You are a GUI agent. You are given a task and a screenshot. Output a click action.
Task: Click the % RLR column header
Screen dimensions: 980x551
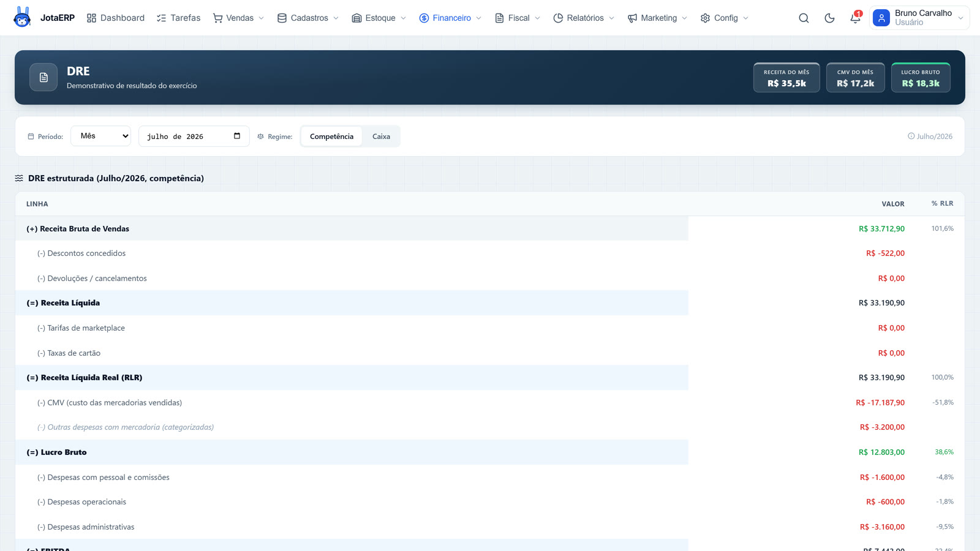[942, 204]
